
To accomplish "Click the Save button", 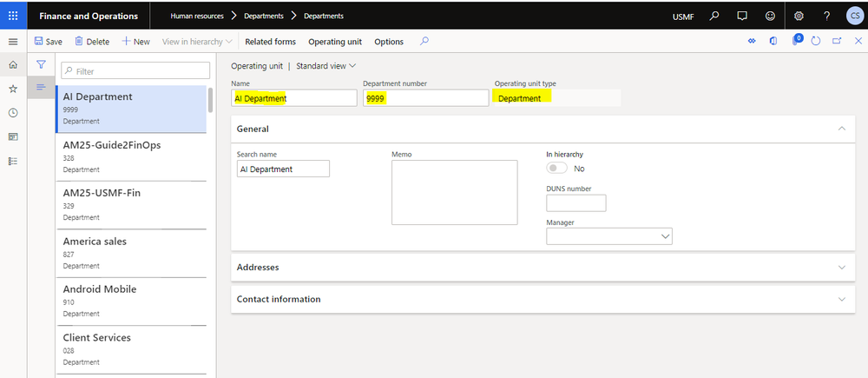I will 48,42.
